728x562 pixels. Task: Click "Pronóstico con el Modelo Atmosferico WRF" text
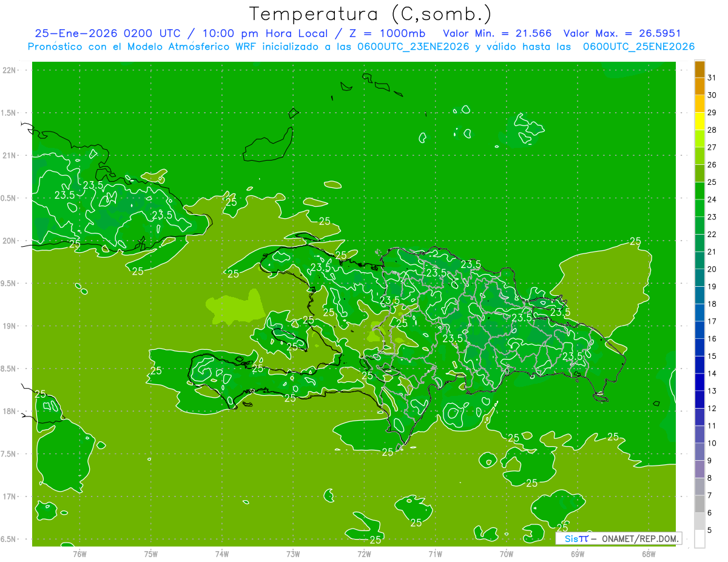click(143, 47)
